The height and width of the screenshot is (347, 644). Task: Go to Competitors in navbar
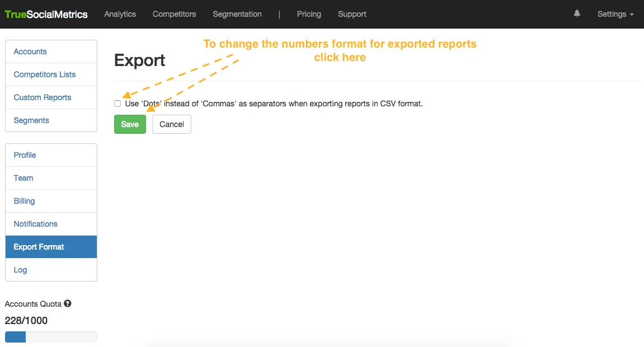pyautogui.click(x=174, y=14)
